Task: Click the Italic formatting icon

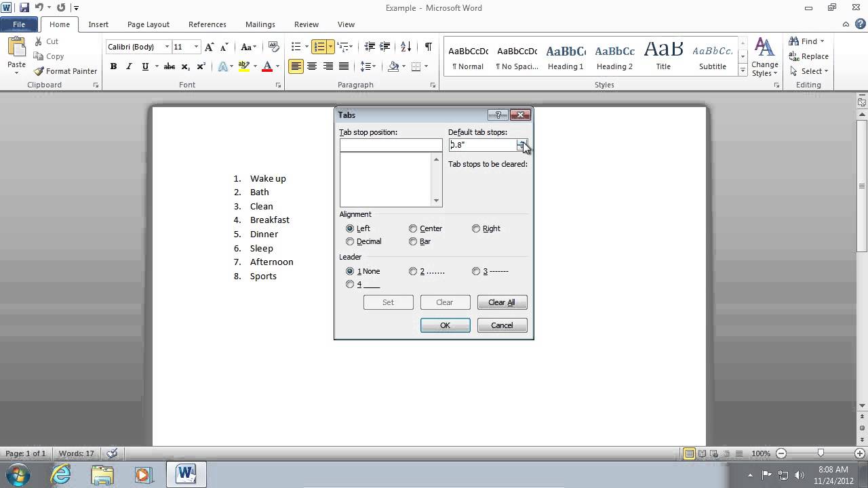Action: pyautogui.click(x=129, y=66)
